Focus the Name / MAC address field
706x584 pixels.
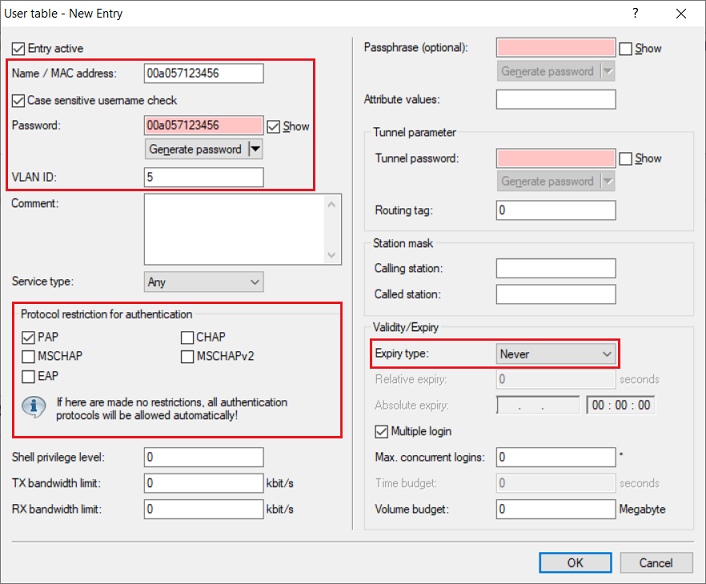pos(204,73)
